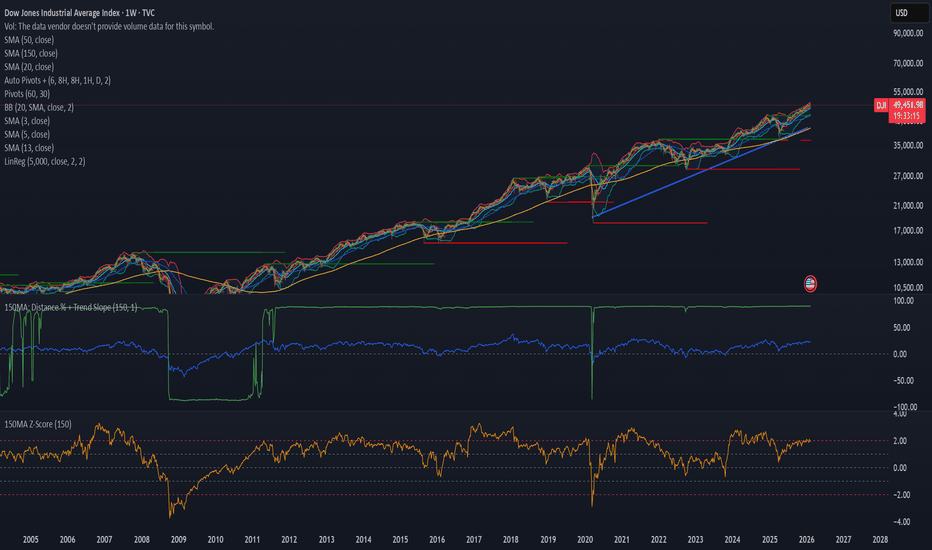Click the 2014 year label on time axis
Viewport: 932px width, 550px height.
(x=363, y=540)
